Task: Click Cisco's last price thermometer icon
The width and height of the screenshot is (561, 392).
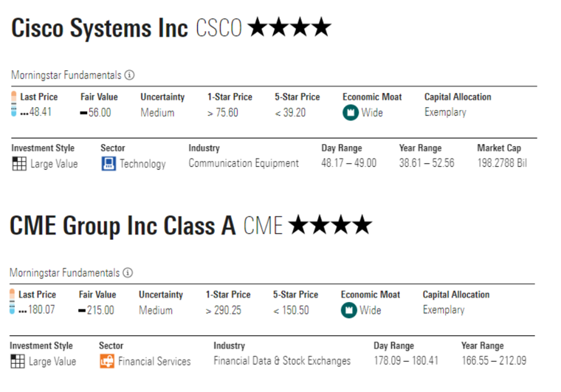Action: click(14, 104)
